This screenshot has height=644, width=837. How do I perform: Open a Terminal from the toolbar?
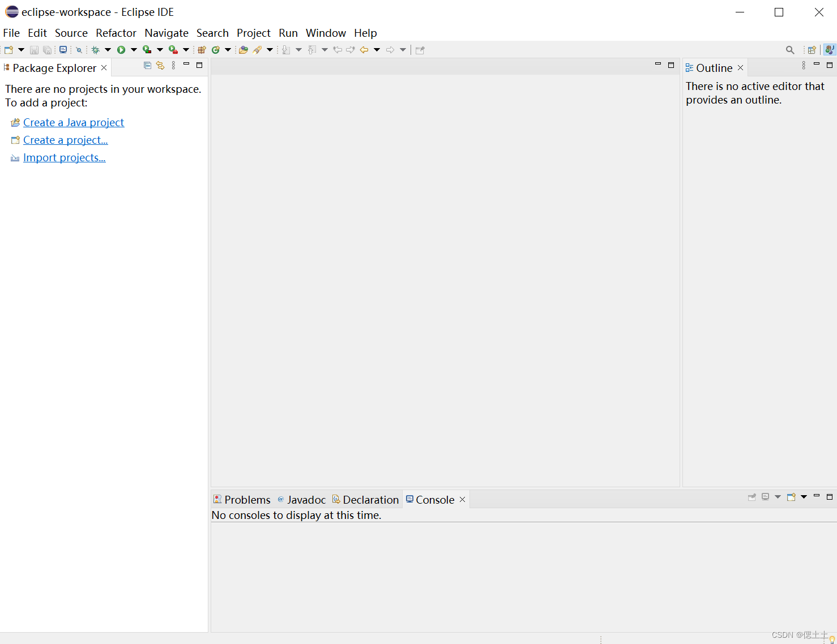[x=63, y=50]
